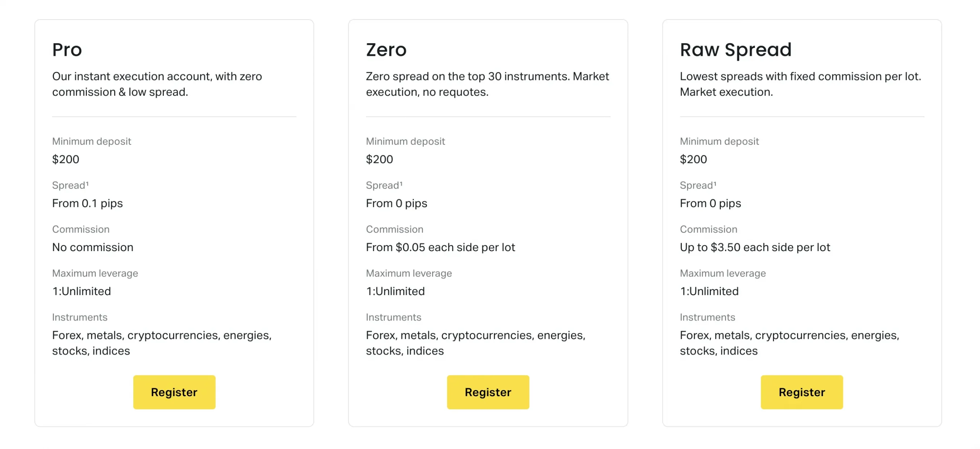980x449 pixels.
Task: Click 'From $0.05 each side per lot' text
Action: coord(440,247)
